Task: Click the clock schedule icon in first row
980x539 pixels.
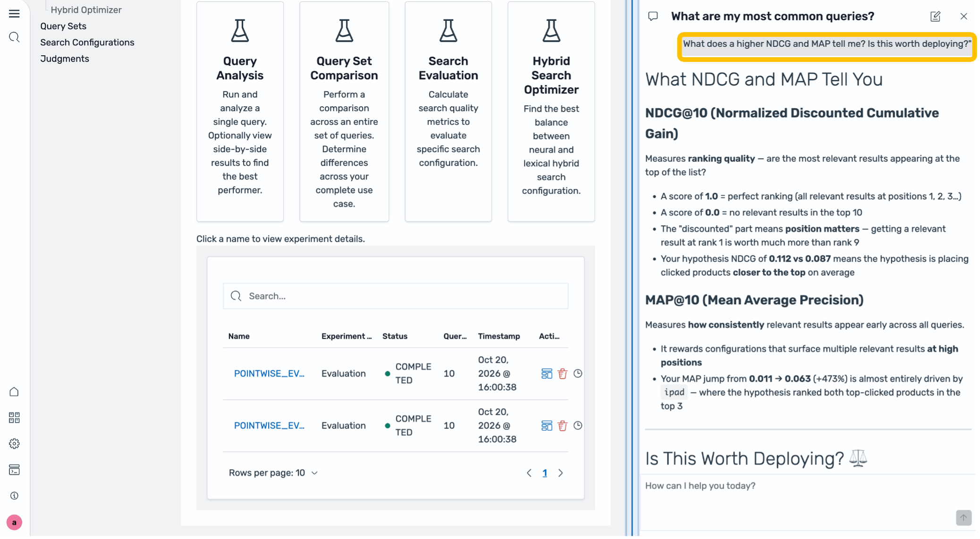Action: 578,374
